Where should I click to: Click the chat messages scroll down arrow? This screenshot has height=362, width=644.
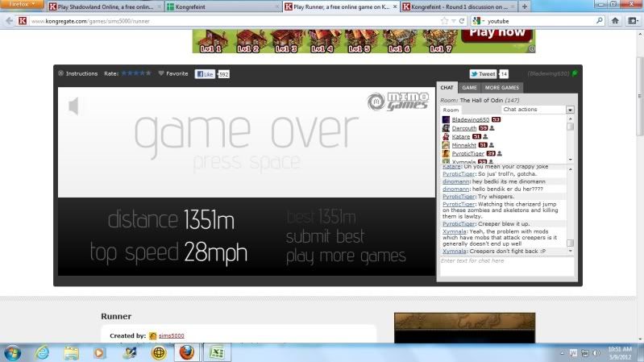pyautogui.click(x=570, y=251)
